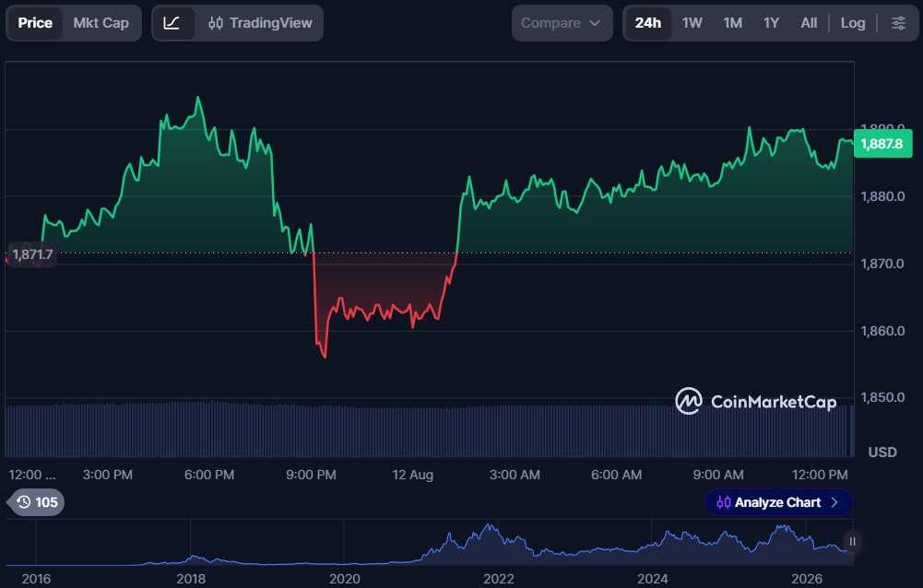Click the 3:00 PM time label
The height and width of the screenshot is (588, 923).
pos(107,475)
